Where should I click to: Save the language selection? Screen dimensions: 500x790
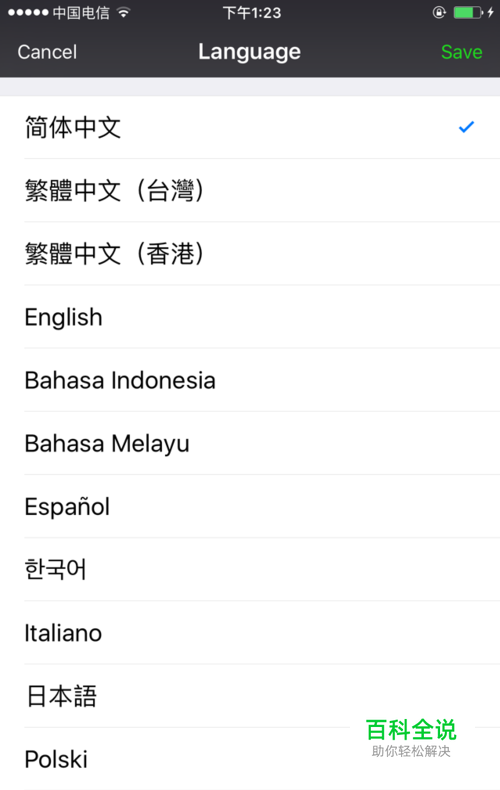click(x=462, y=52)
